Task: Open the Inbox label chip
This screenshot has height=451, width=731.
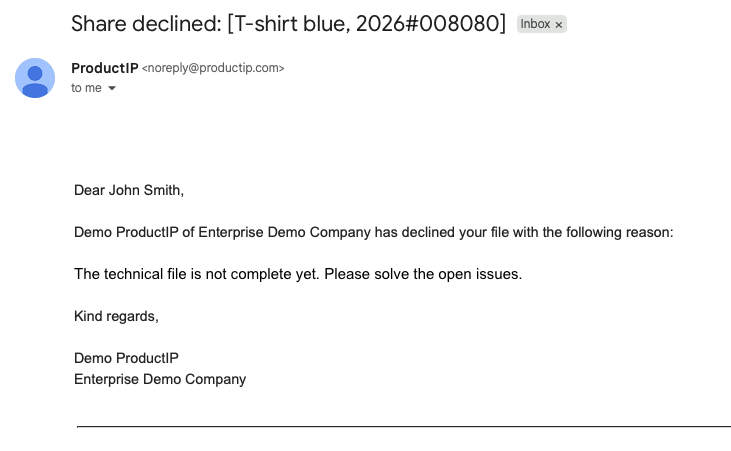Action: tap(535, 24)
